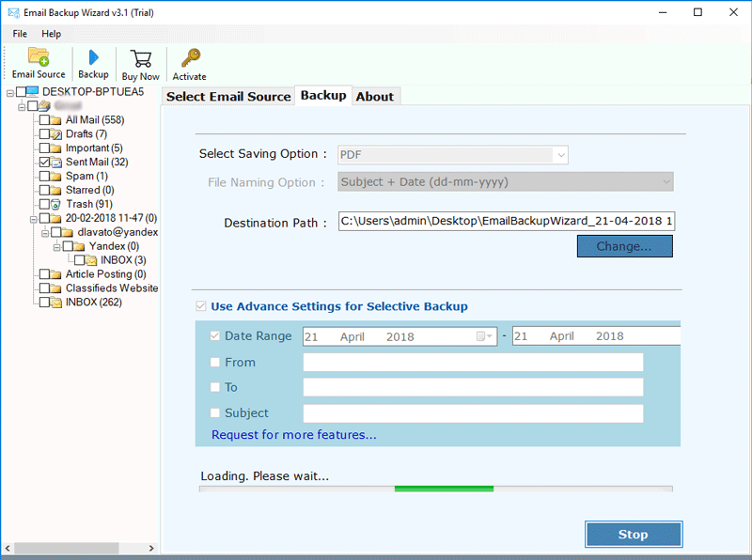Click the All Mail folder icon
This screenshot has width=752, height=560.
pyautogui.click(x=56, y=120)
